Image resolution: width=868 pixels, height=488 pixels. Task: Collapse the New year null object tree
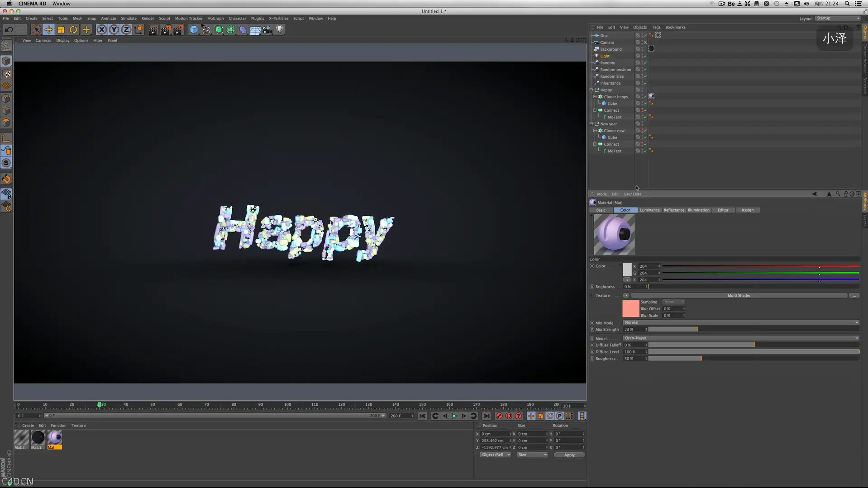(591, 124)
